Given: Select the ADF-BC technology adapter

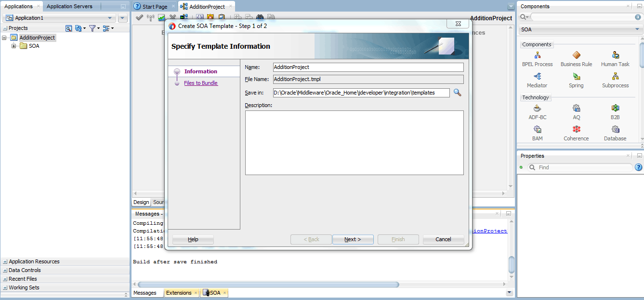Looking at the screenshot, I should [537, 112].
